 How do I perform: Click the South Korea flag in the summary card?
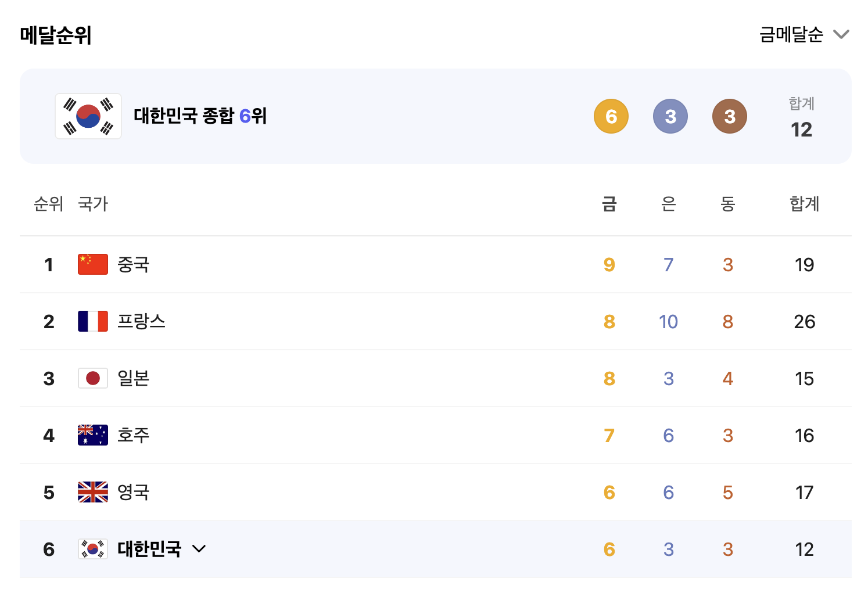(x=88, y=116)
